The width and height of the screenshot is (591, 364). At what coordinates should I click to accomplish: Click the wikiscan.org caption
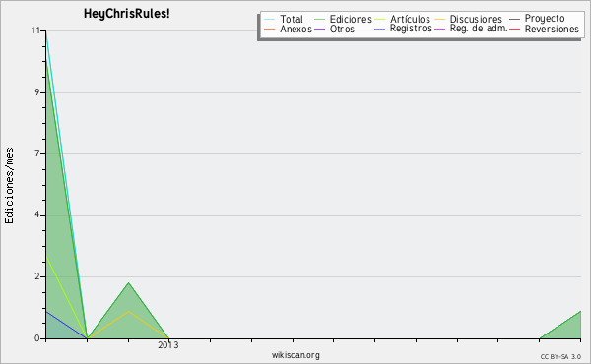coord(295,355)
